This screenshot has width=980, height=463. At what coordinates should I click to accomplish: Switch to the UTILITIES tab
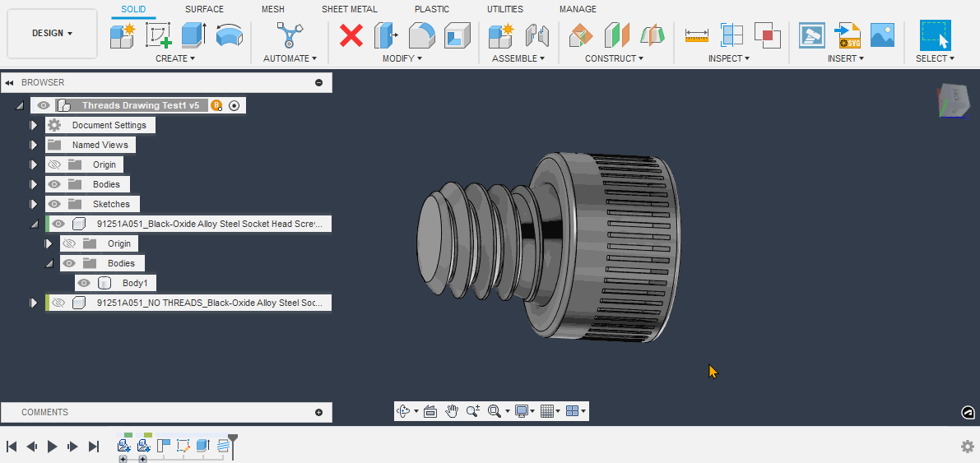click(x=505, y=9)
